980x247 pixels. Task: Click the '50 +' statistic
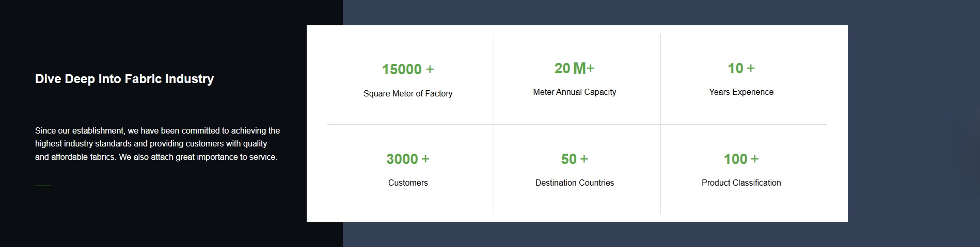(x=574, y=159)
